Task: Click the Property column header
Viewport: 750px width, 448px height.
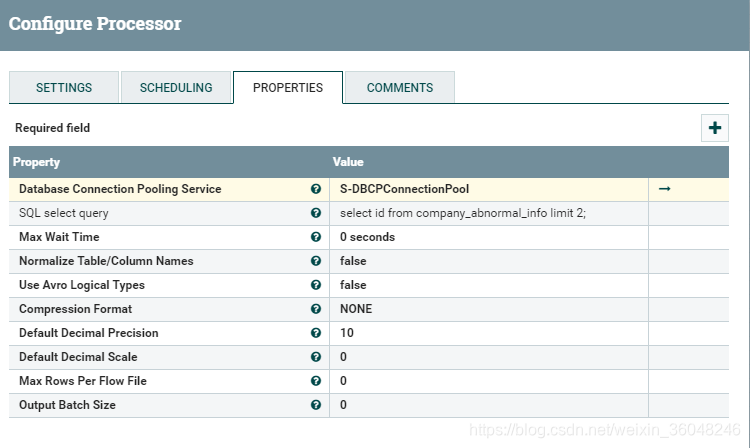Action: tap(36, 162)
